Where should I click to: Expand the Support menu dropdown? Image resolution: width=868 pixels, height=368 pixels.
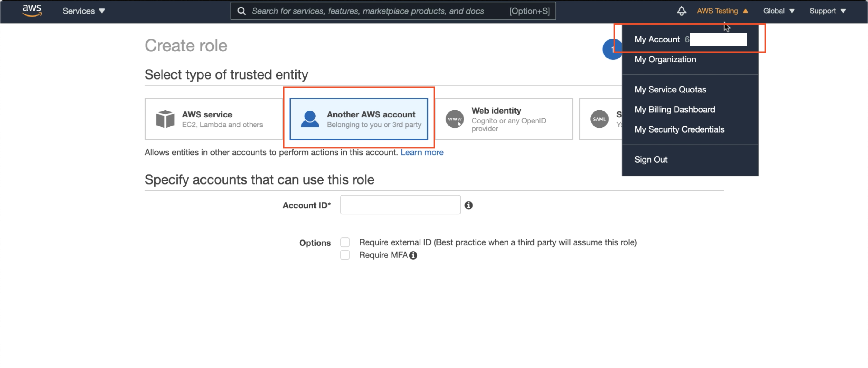coord(827,11)
